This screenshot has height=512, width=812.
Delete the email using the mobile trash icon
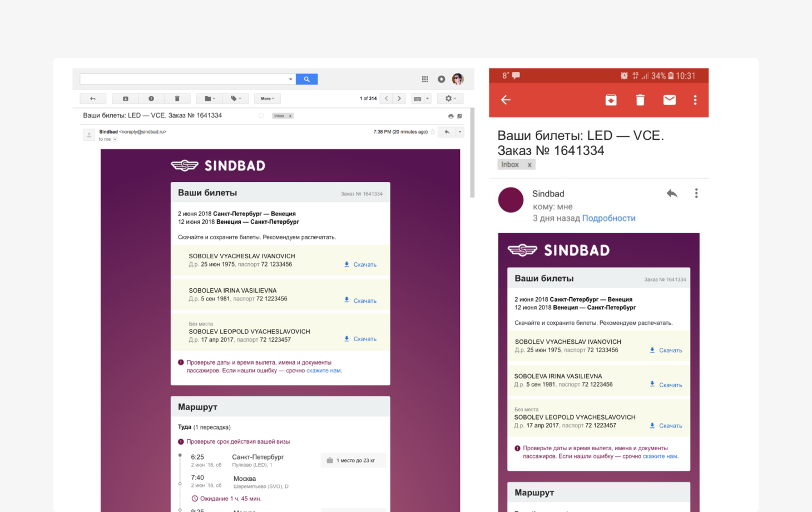(640, 100)
